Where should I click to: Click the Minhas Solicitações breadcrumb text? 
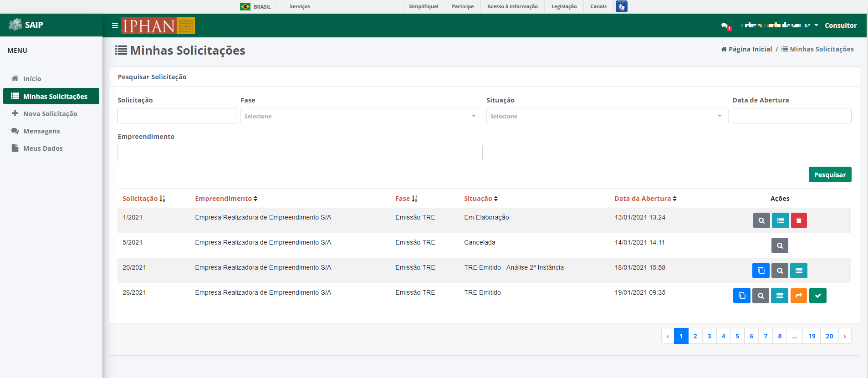tap(817, 49)
